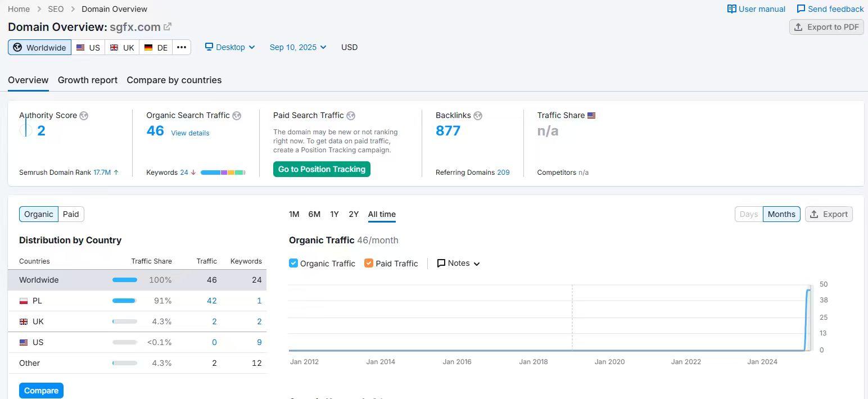Image resolution: width=868 pixels, height=399 pixels.
Task: Click the Other row in country table
Action: 137,363
